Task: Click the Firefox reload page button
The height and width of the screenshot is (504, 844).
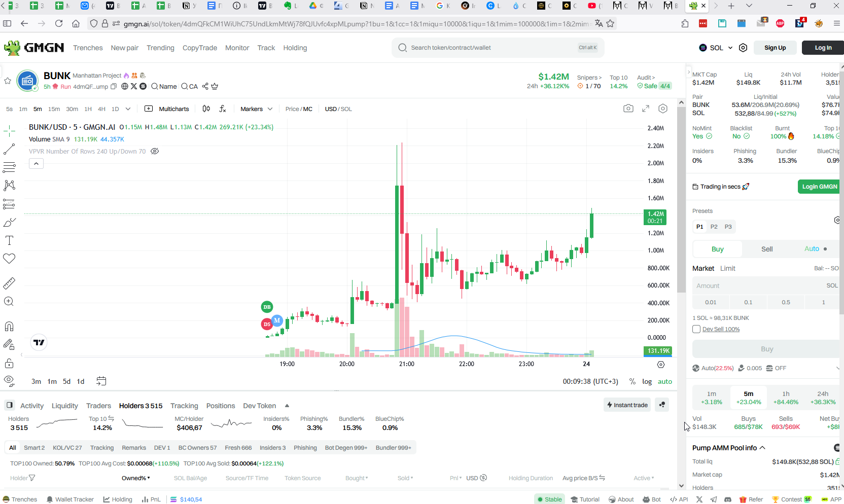Action: (59, 23)
